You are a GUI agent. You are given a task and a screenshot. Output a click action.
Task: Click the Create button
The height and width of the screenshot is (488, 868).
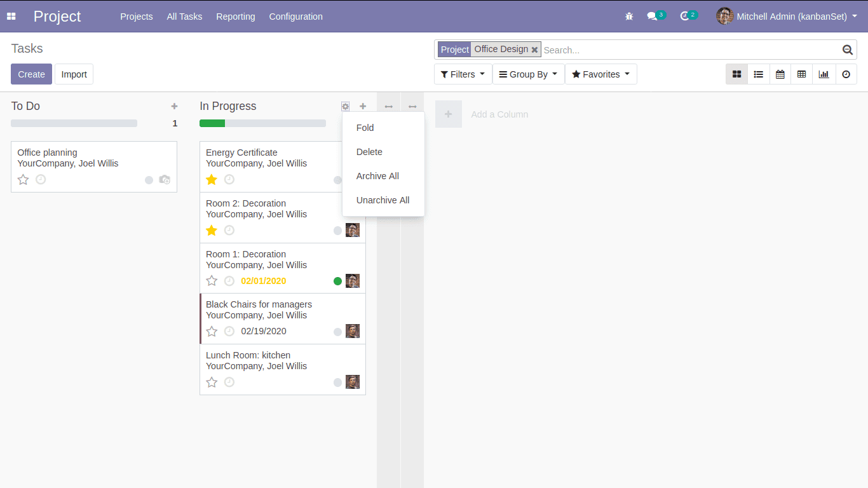31,74
